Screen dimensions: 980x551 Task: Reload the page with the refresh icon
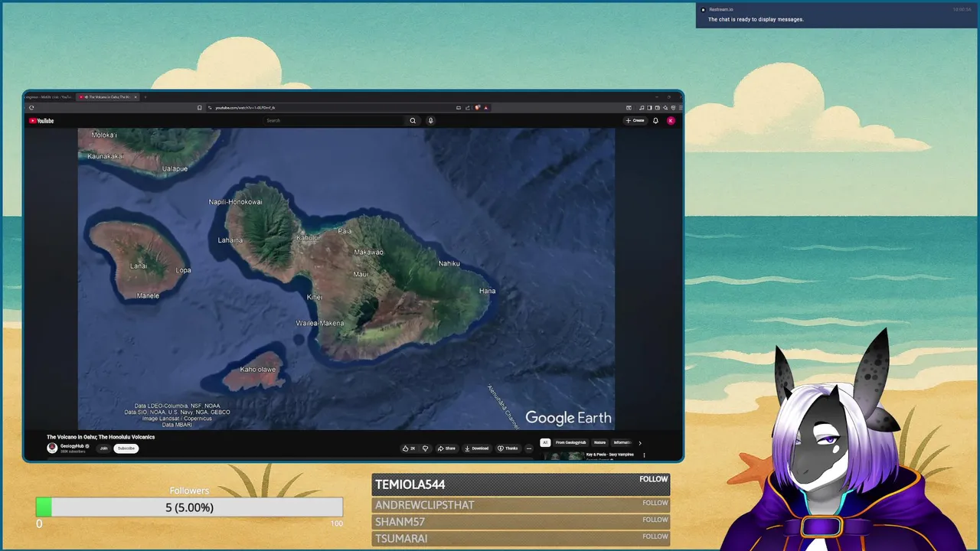click(31, 108)
